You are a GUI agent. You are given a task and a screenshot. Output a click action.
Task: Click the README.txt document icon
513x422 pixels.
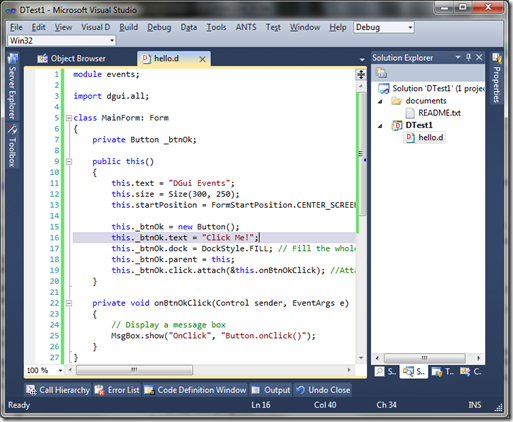410,113
